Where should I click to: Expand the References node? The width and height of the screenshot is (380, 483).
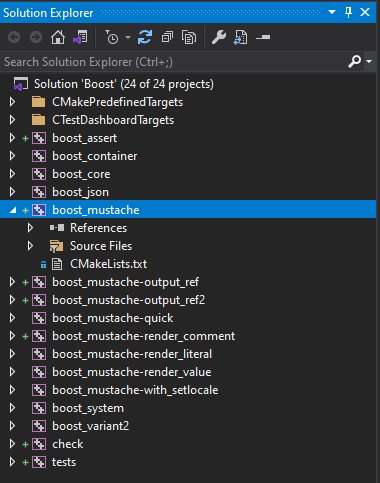pos(30,228)
